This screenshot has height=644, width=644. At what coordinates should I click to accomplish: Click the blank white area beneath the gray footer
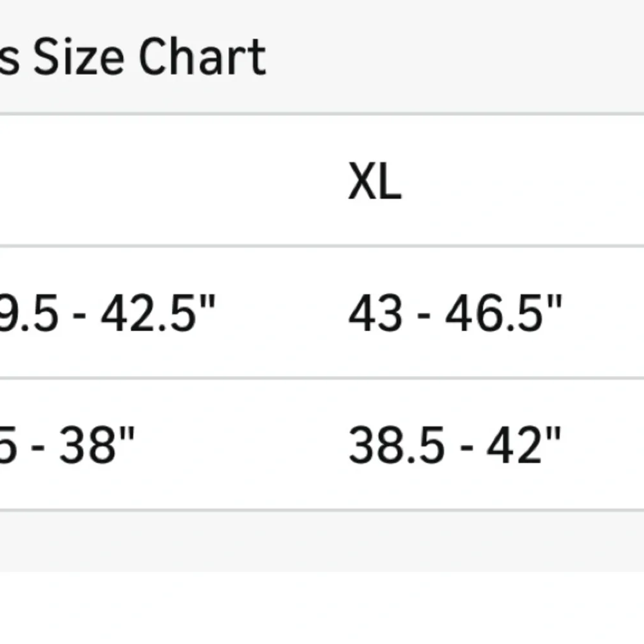pyautogui.click(x=322, y=607)
